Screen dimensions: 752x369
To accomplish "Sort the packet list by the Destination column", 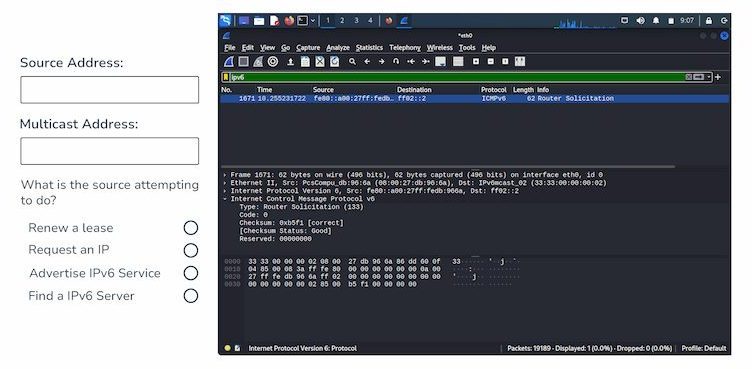I will pos(414,90).
